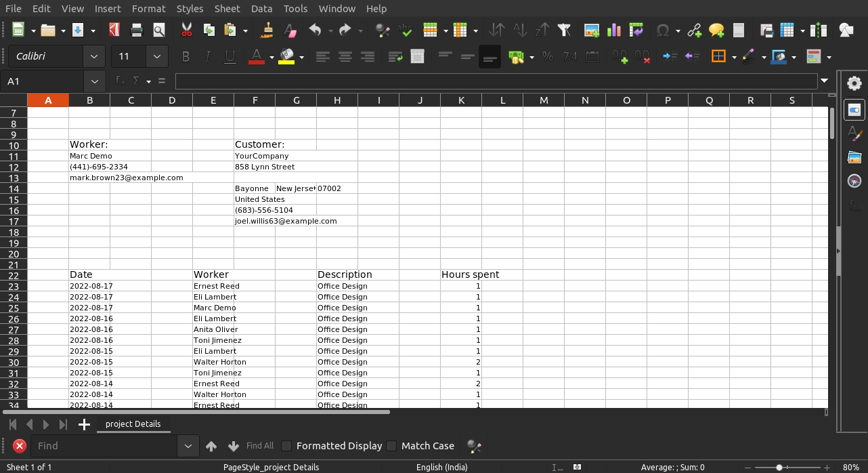868x473 pixels.
Task: Insert an image
Action: pyautogui.click(x=592, y=30)
